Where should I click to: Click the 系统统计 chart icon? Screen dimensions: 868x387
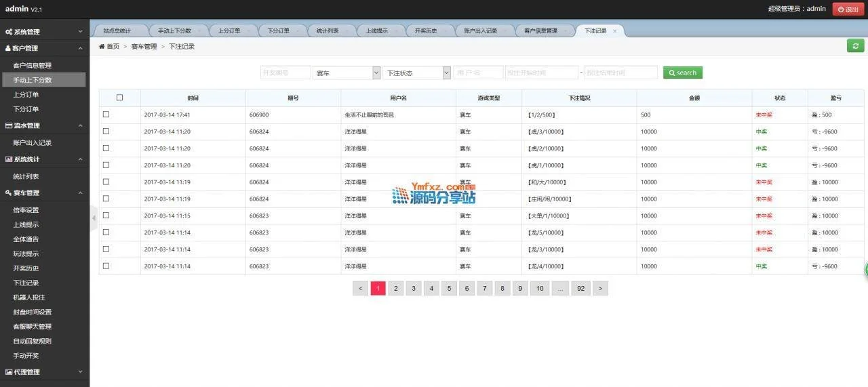pos(9,159)
